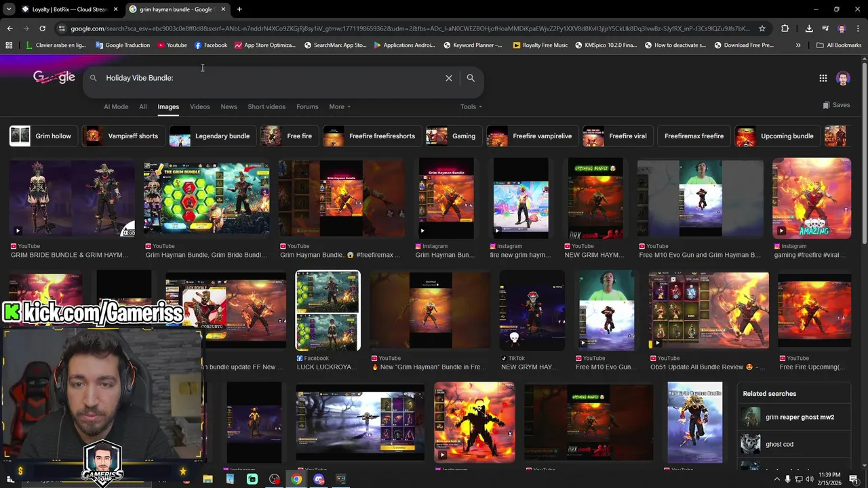This screenshot has height=488, width=868.
Task: Show hidden system tray icons
Action: click(x=776, y=479)
